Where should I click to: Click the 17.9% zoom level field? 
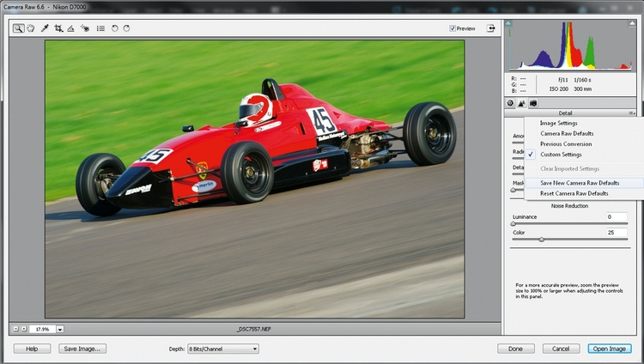pyautogui.click(x=42, y=329)
